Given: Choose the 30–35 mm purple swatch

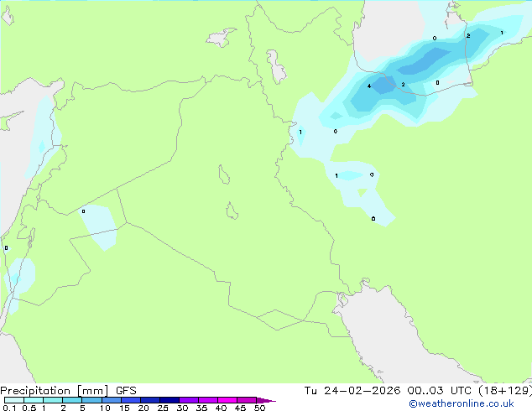Looking at the screenshot, I should pyautogui.click(x=188, y=400).
